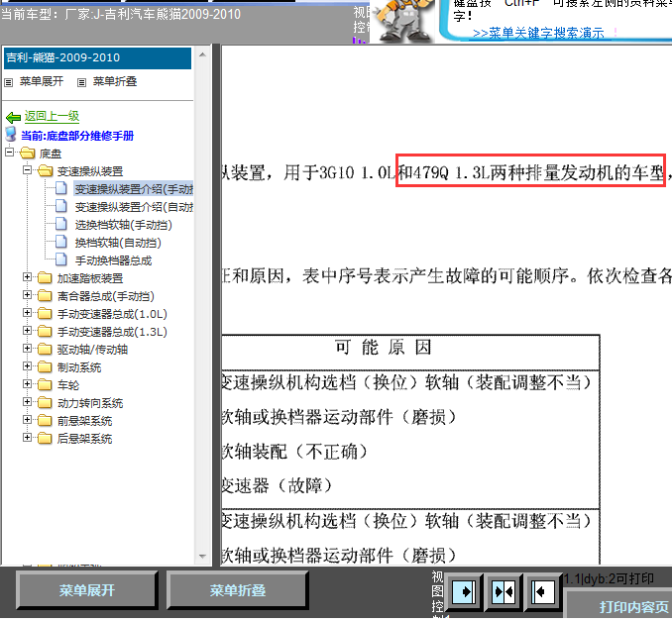Expand the 手动变速器总成(1.0L) folder

pos(28,313)
